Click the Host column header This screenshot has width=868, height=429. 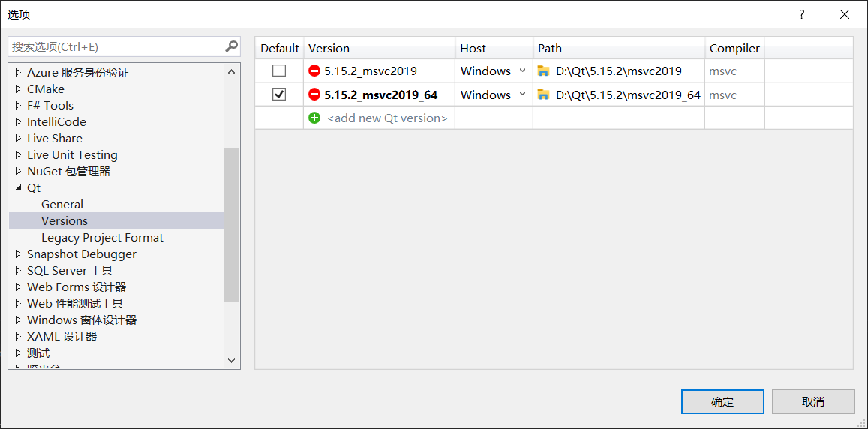click(x=494, y=48)
